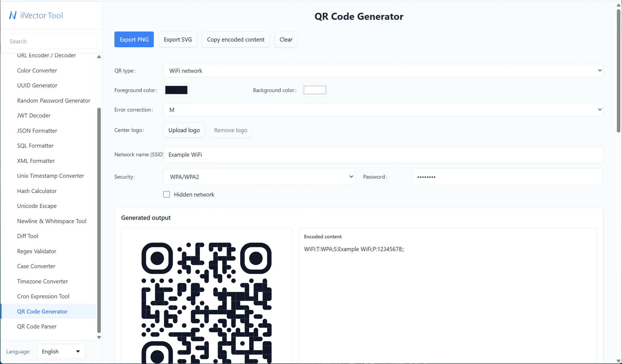Switch to Case Converter
The width and height of the screenshot is (622, 364).
coord(36,266)
